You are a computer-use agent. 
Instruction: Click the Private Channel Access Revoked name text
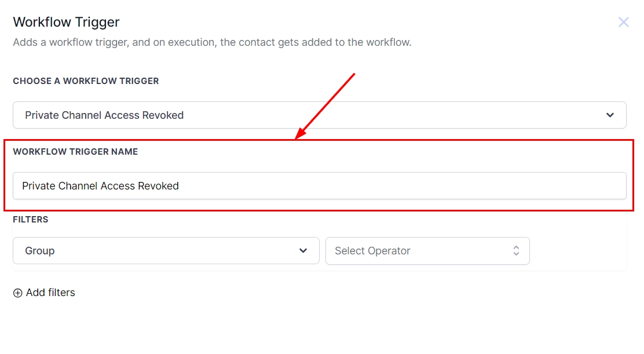click(100, 186)
